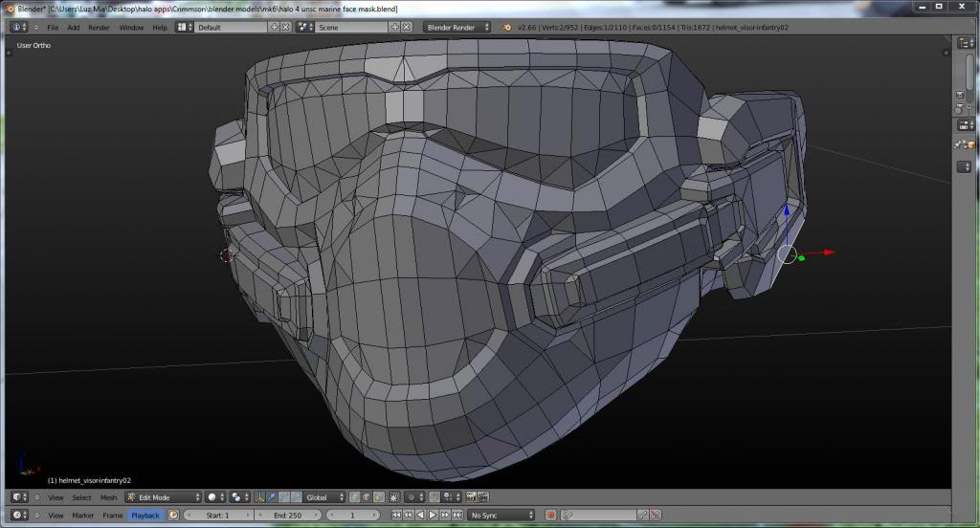Collapse the 3D view header menus
Screen dimensions: 980x528
(37, 497)
